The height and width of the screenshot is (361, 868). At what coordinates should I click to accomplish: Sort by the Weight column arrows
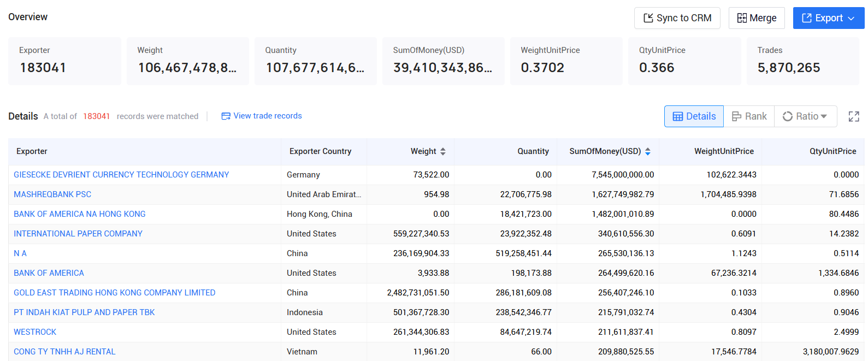[x=443, y=151]
